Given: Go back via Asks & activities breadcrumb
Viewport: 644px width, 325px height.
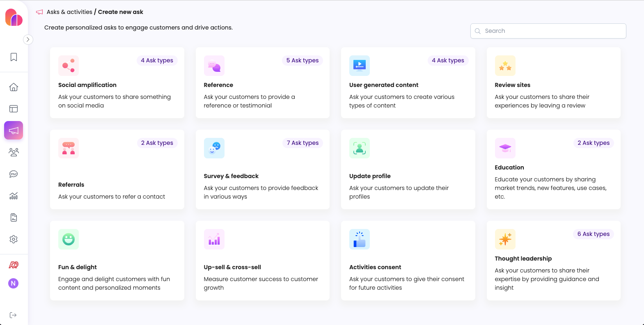Looking at the screenshot, I should tap(69, 12).
